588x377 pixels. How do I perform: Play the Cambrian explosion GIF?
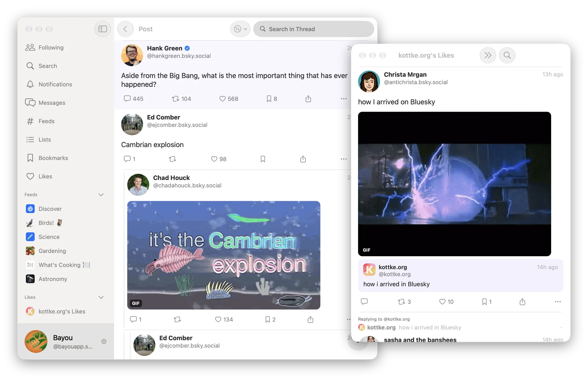[x=224, y=255]
